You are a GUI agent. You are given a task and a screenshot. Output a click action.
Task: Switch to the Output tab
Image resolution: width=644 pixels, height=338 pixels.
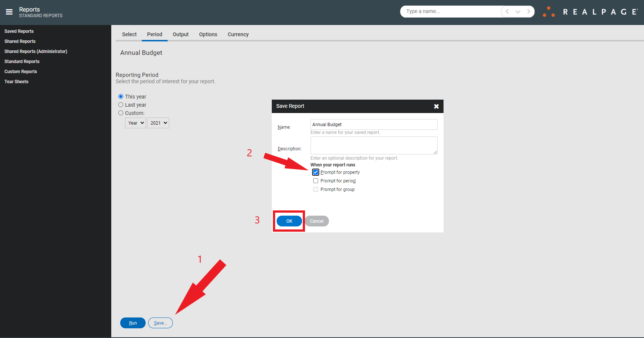pos(181,34)
